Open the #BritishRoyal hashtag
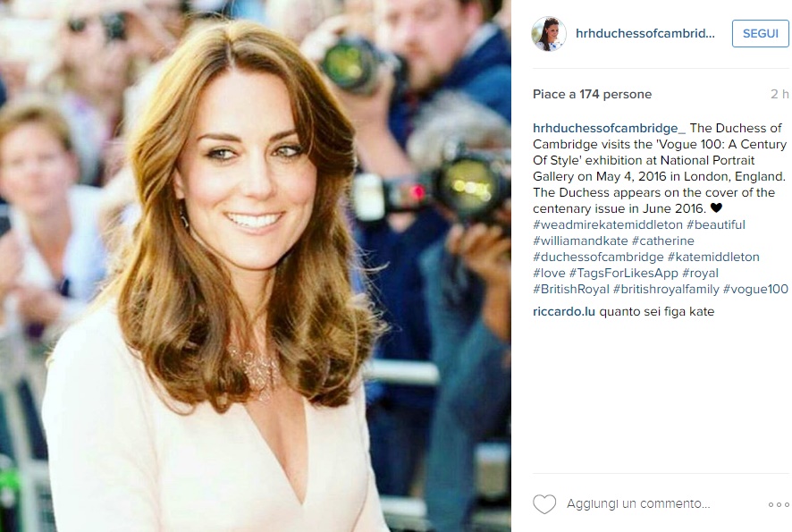This screenshot has width=792, height=532. (571, 290)
